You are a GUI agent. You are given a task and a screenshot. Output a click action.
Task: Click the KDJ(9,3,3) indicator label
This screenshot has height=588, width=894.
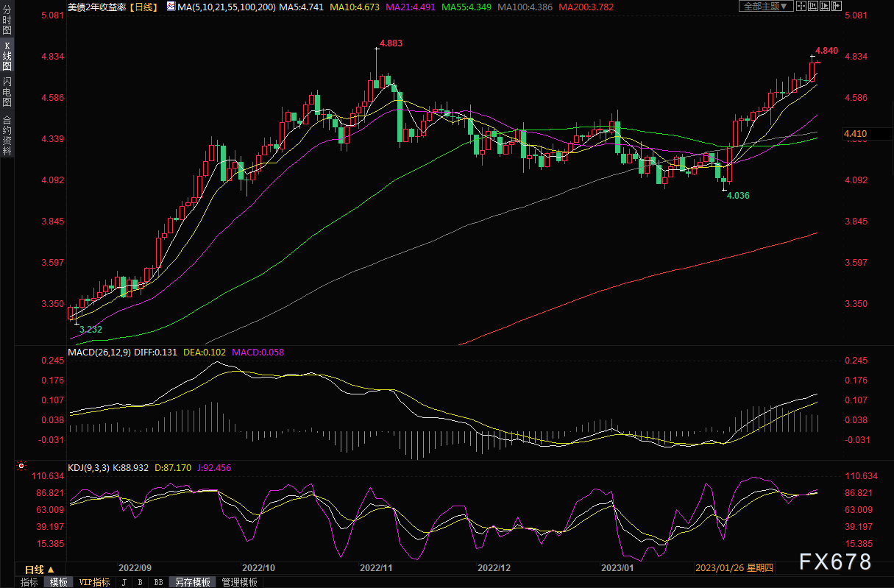point(88,467)
